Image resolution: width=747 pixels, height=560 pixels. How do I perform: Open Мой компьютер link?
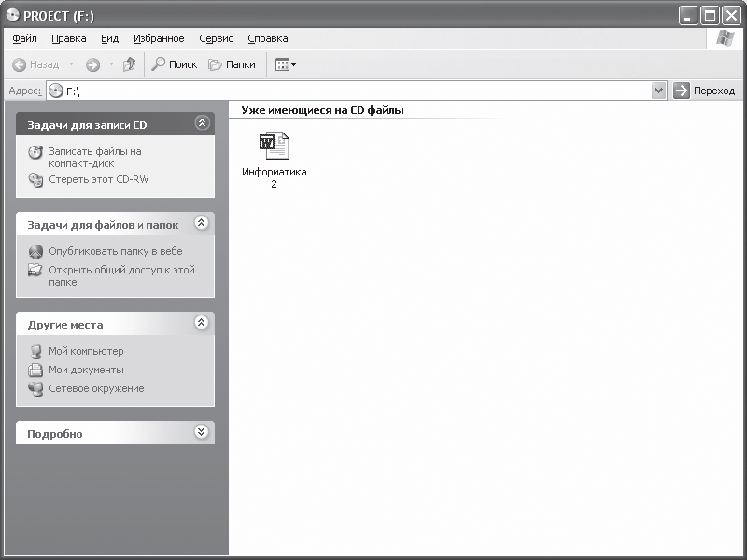[x=86, y=351]
